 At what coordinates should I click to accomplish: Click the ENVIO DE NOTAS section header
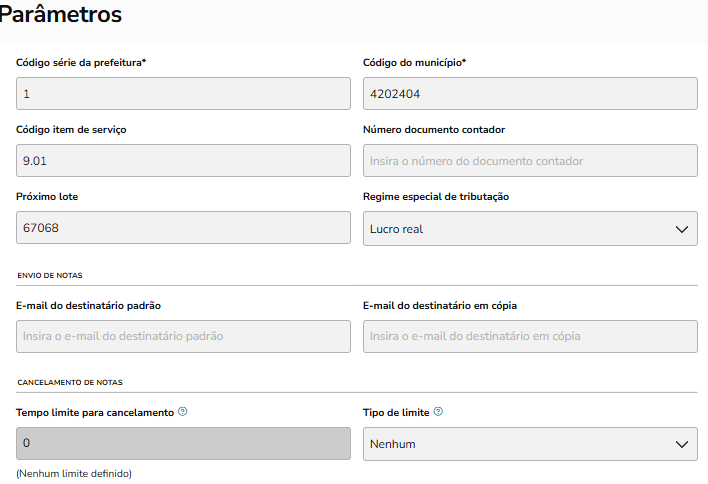point(50,275)
